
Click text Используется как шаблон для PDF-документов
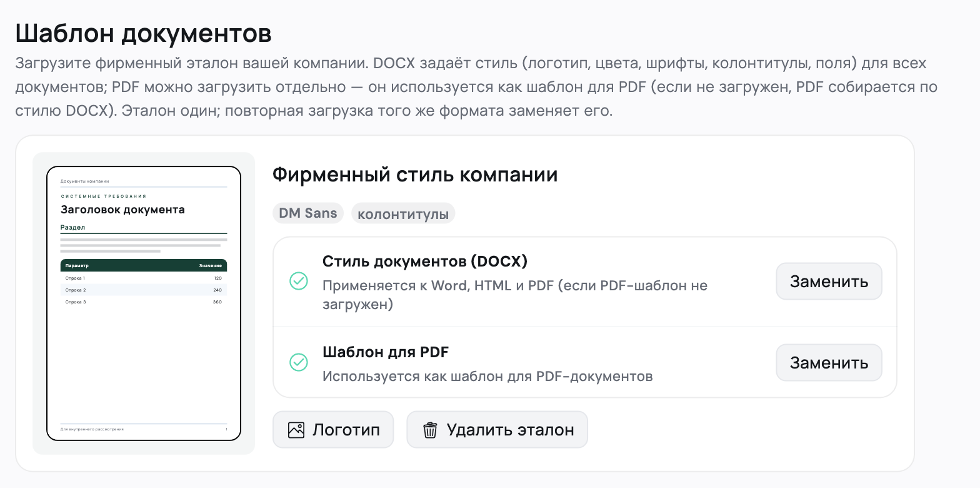(487, 377)
